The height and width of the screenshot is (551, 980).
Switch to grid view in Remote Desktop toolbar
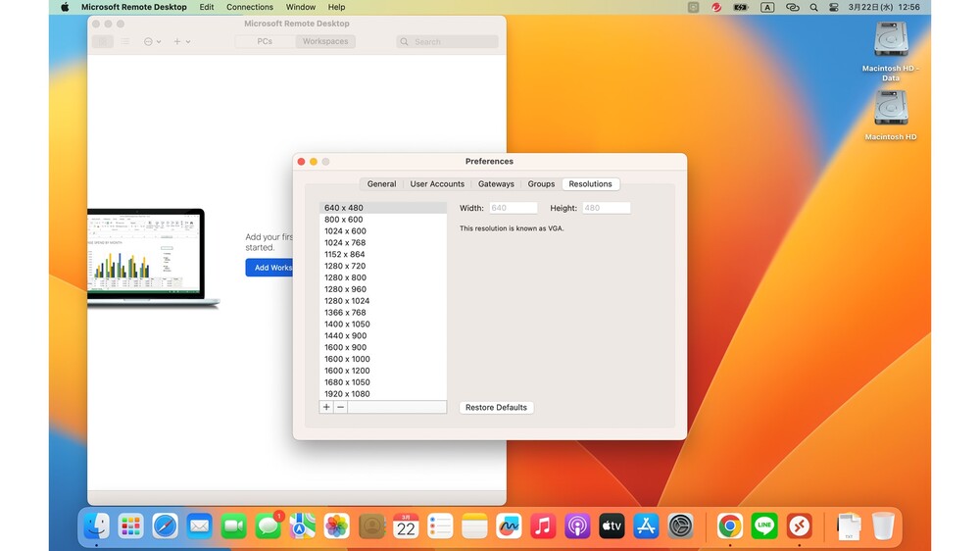[x=103, y=42]
